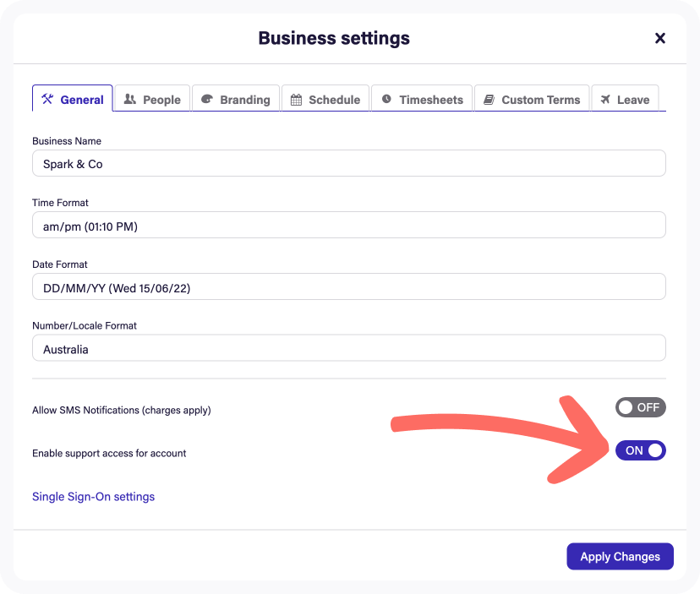Click the 'Business settings' dialog title

(334, 38)
